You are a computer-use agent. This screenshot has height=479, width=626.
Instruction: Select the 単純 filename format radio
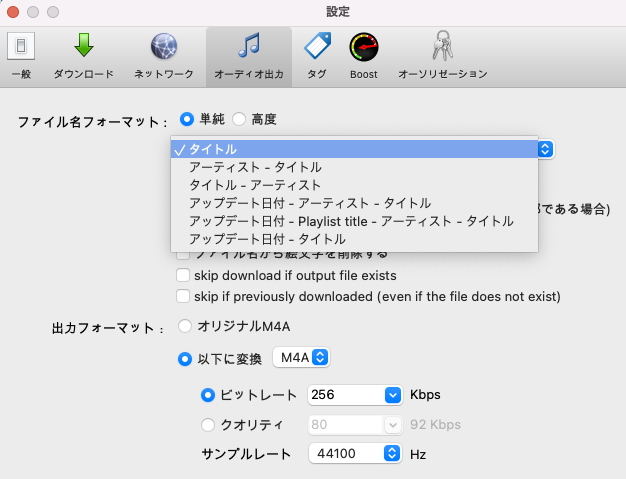tap(187, 119)
